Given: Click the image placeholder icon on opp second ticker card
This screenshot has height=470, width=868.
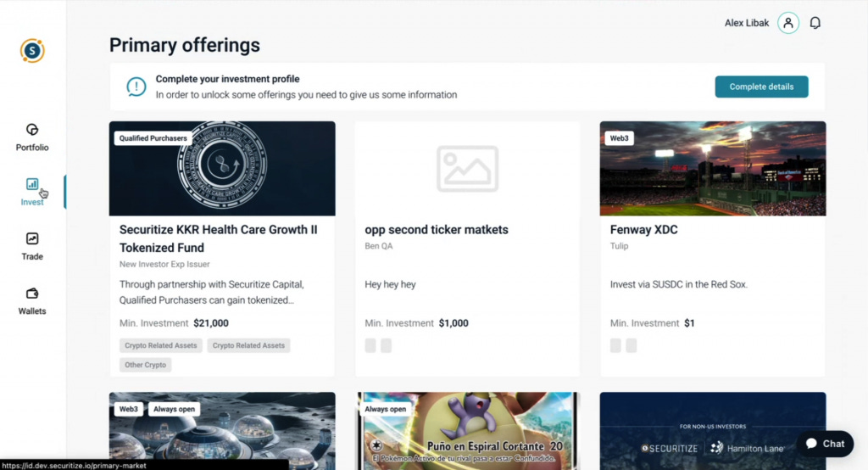Looking at the screenshot, I should tap(467, 169).
